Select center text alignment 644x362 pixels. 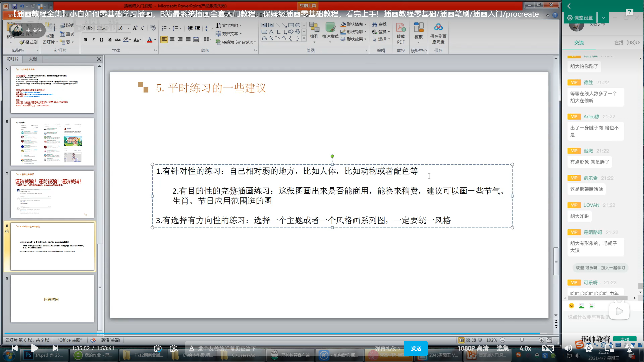pyautogui.click(x=172, y=39)
